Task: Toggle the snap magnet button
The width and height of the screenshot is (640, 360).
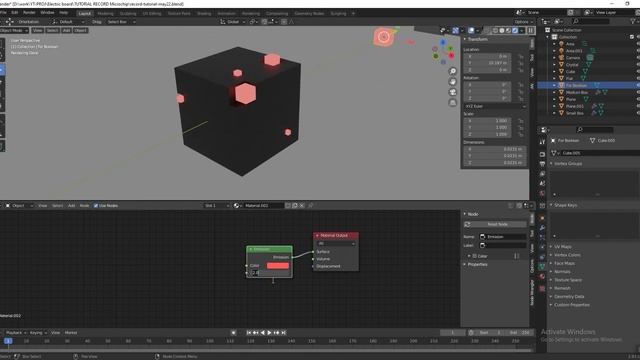Action: pos(264,22)
